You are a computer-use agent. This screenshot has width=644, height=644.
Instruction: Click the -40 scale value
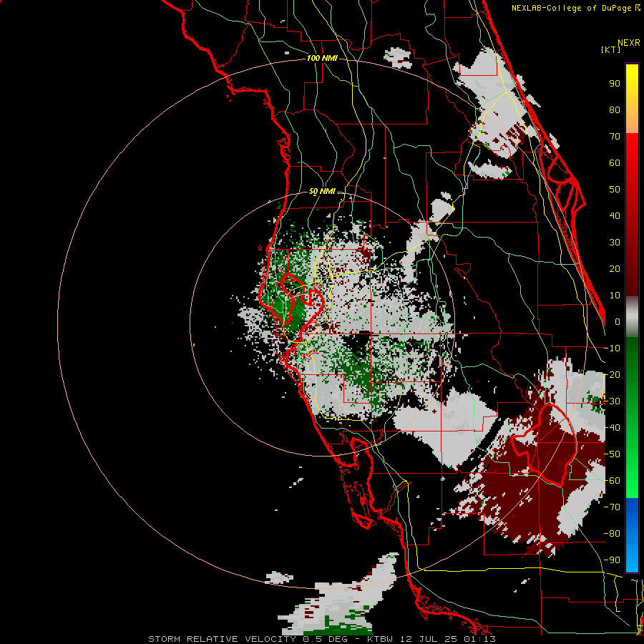tap(612, 428)
